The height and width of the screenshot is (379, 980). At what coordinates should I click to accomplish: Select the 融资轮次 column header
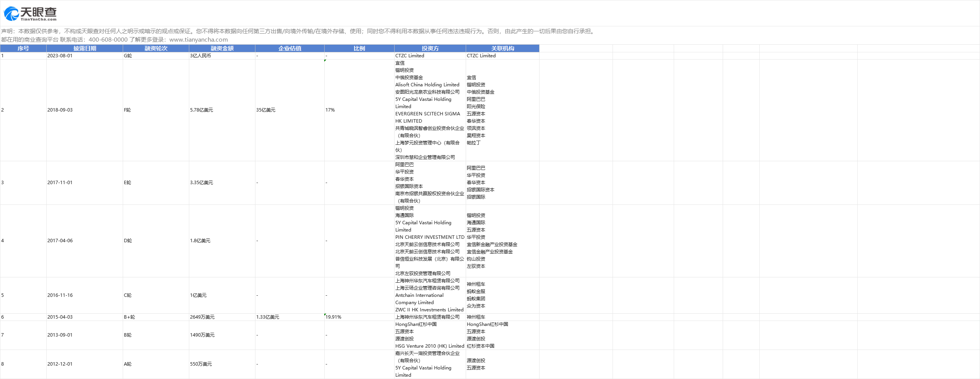click(x=156, y=49)
